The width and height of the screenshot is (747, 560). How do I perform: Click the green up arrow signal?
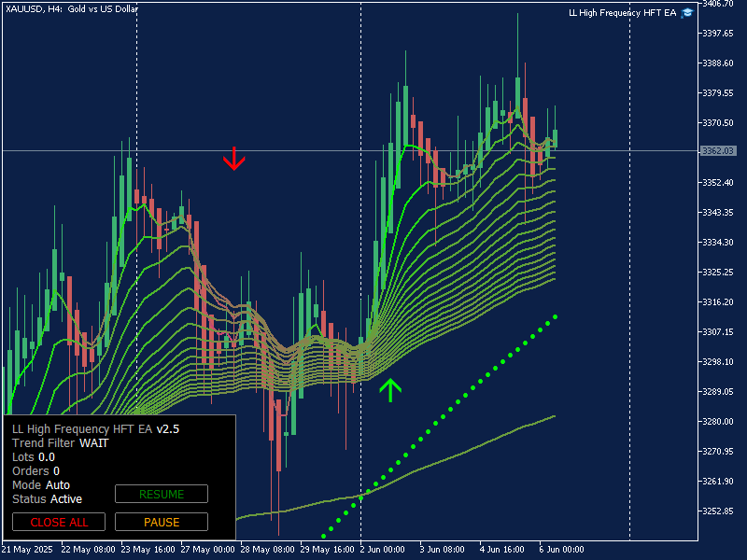390,390
